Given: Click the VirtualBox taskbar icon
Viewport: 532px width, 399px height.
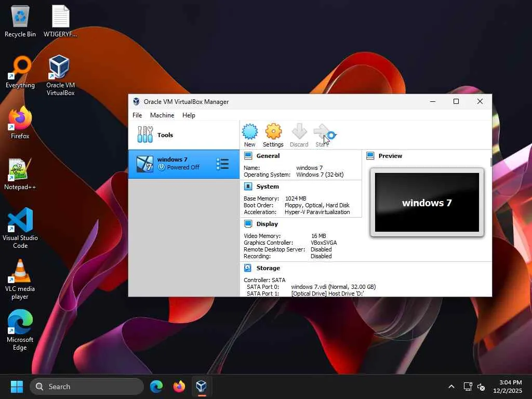Looking at the screenshot, I should tap(202, 387).
